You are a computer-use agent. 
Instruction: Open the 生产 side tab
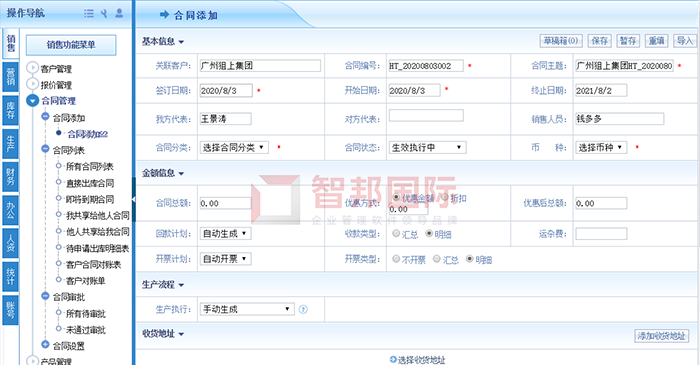pos(11,144)
